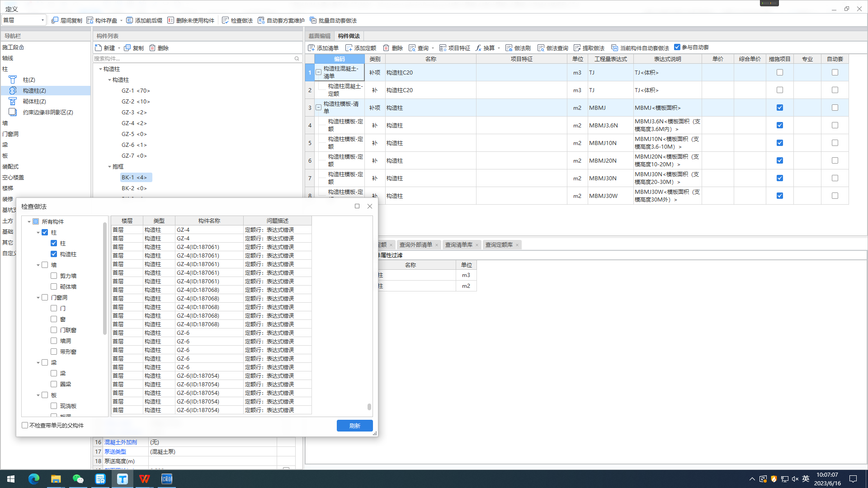Open the 查询 dropdown arrow
The width and height of the screenshot is (868, 488).
pyautogui.click(x=433, y=48)
